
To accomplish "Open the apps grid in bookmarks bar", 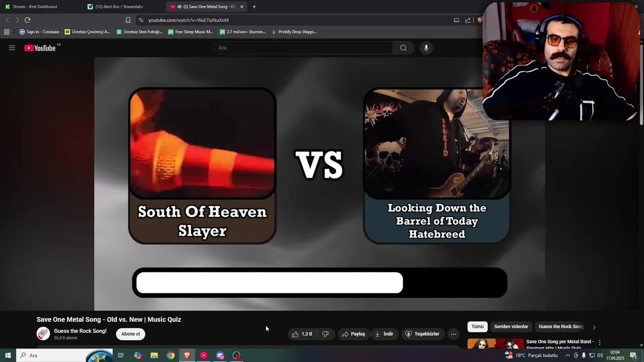I will pos(7,32).
